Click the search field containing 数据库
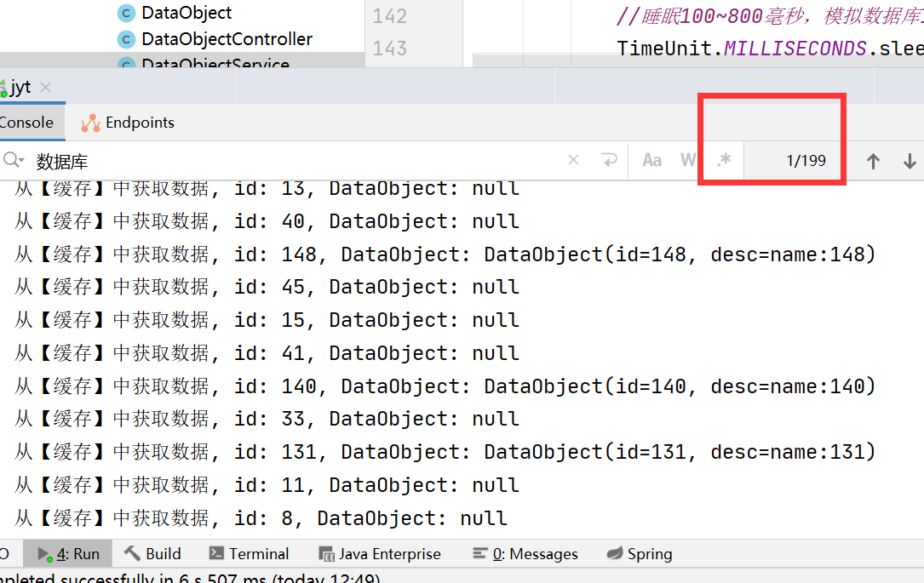 [x=295, y=161]
